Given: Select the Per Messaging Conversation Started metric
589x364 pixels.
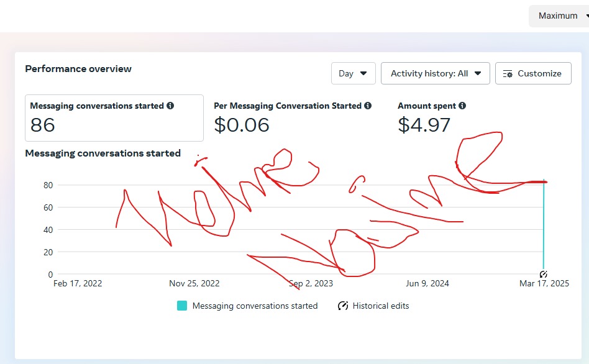Looking at the screenshot, I should pyautogui.click(x=293, y=118).
